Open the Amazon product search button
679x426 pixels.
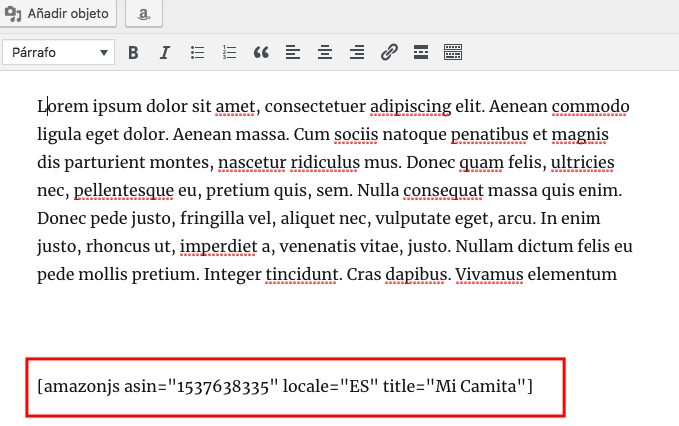coord(144,13)
